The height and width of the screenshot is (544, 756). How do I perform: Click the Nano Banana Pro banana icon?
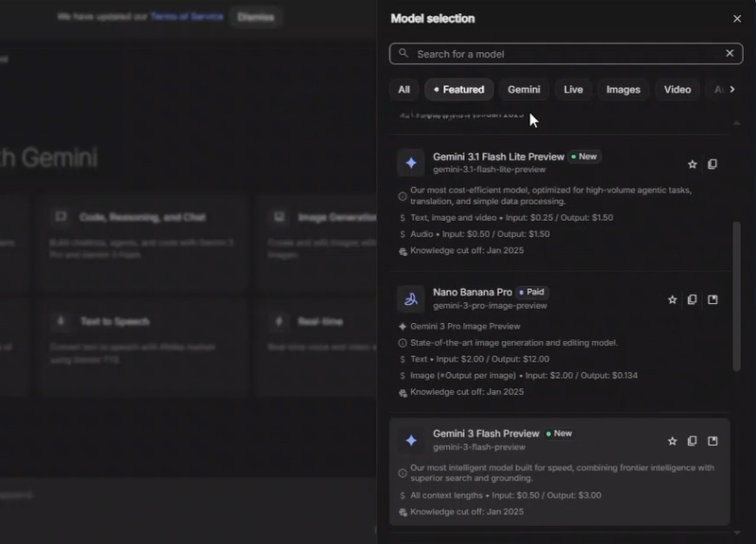411,298
